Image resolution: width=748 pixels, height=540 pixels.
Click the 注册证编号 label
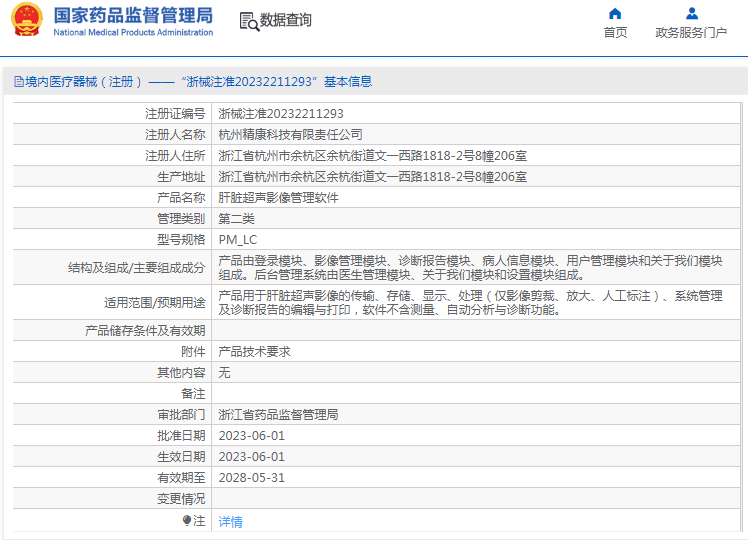click(x=175, y=114)
